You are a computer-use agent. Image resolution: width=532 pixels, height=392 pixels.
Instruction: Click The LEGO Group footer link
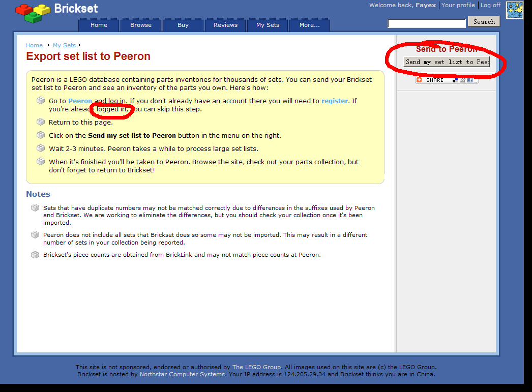(x=256, y=367)
